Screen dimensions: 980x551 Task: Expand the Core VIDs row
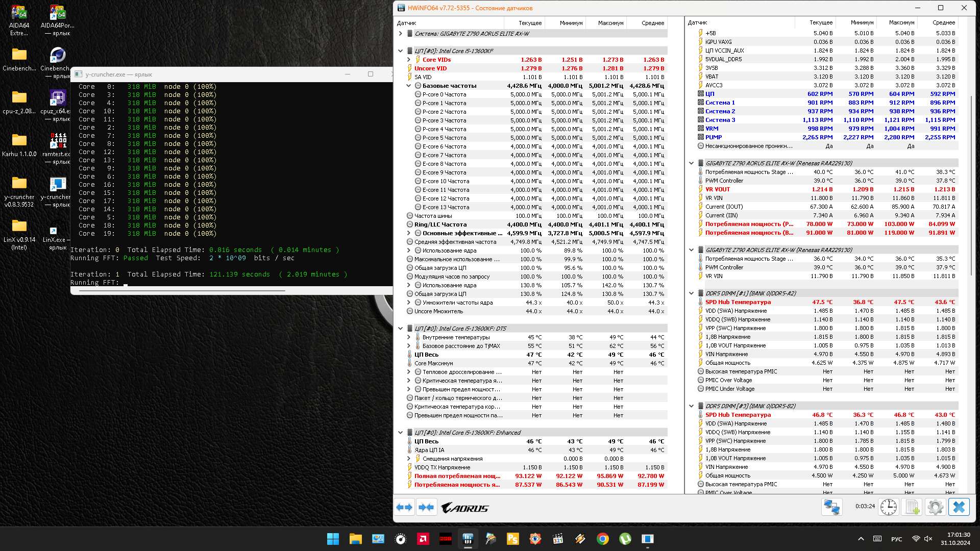tap(408, 60)
